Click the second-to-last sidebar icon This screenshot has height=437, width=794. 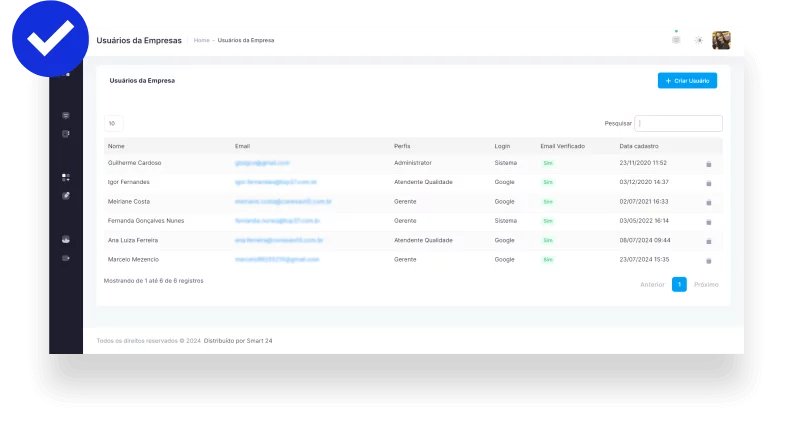66,240
